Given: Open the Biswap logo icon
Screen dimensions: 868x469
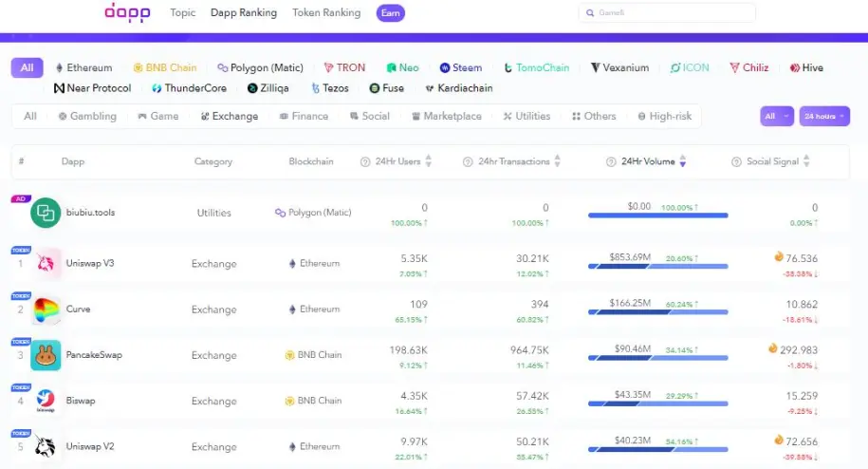Looking at the screenshot, I should click(46, 401).
